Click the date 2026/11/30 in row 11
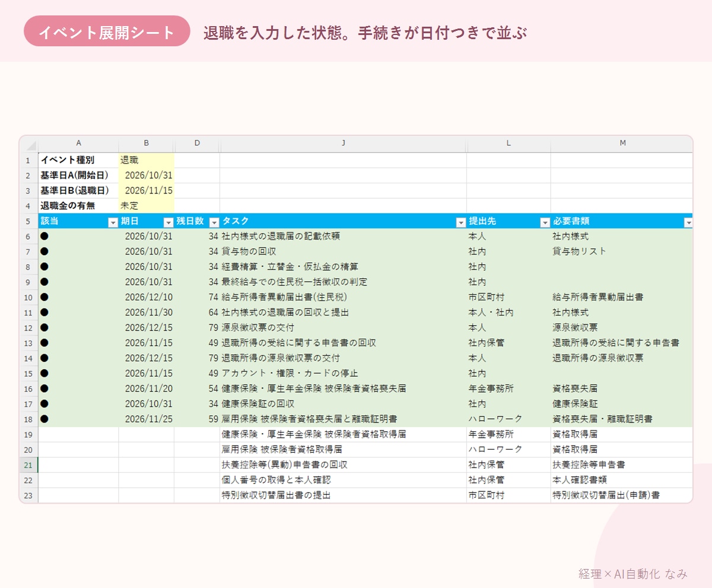 coord(148,312)
